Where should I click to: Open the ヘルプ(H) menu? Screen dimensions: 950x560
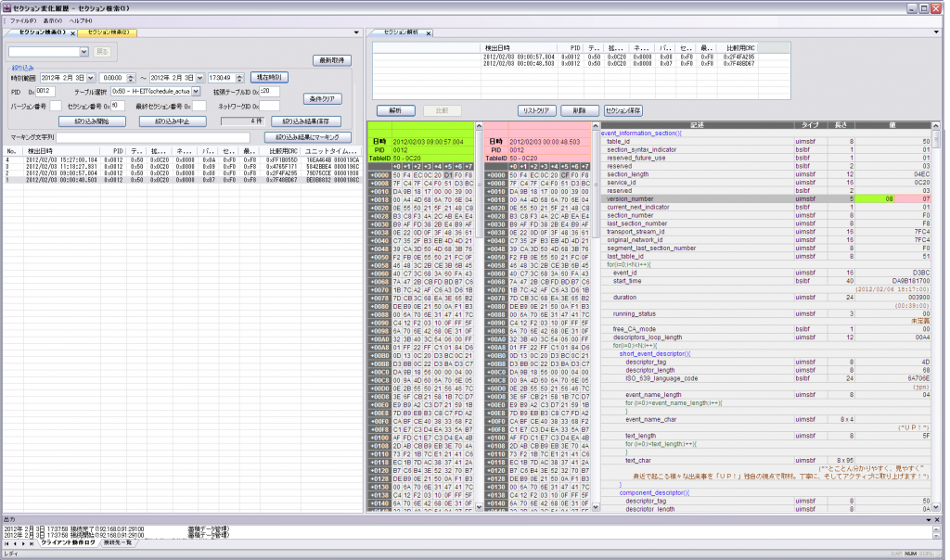click(x=80, y=20)
